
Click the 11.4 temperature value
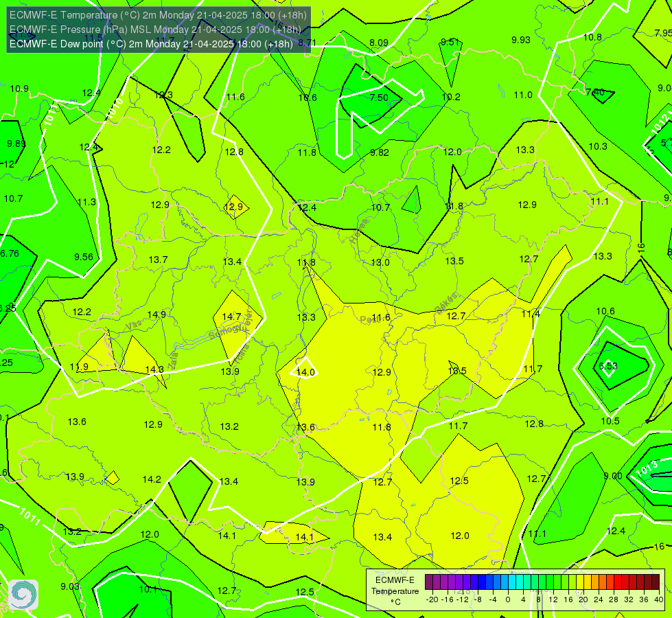tap(531, 314)
